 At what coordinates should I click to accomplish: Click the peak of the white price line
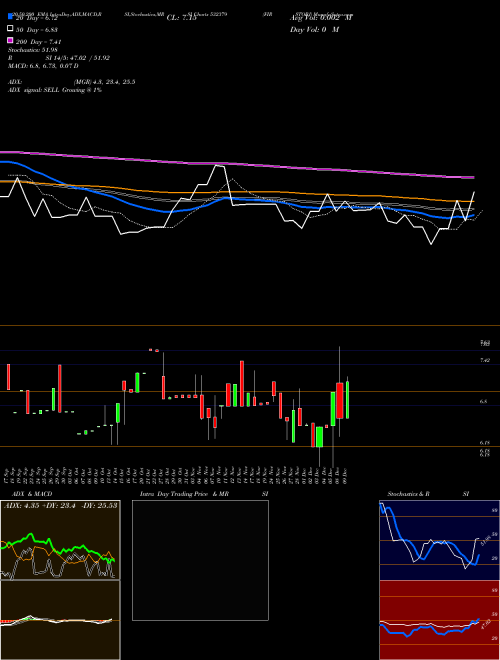218,166
